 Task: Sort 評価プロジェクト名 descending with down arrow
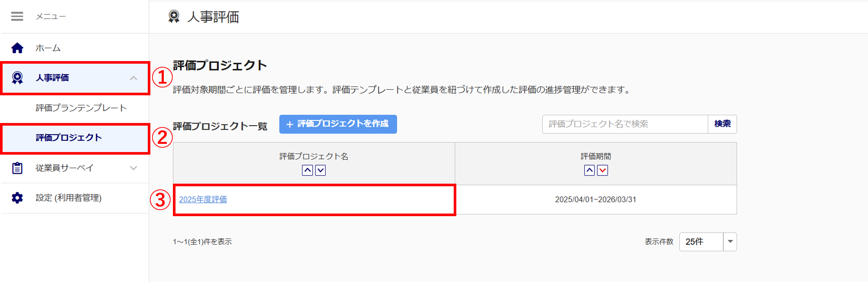pyautogui.click(x=320, y=170)
